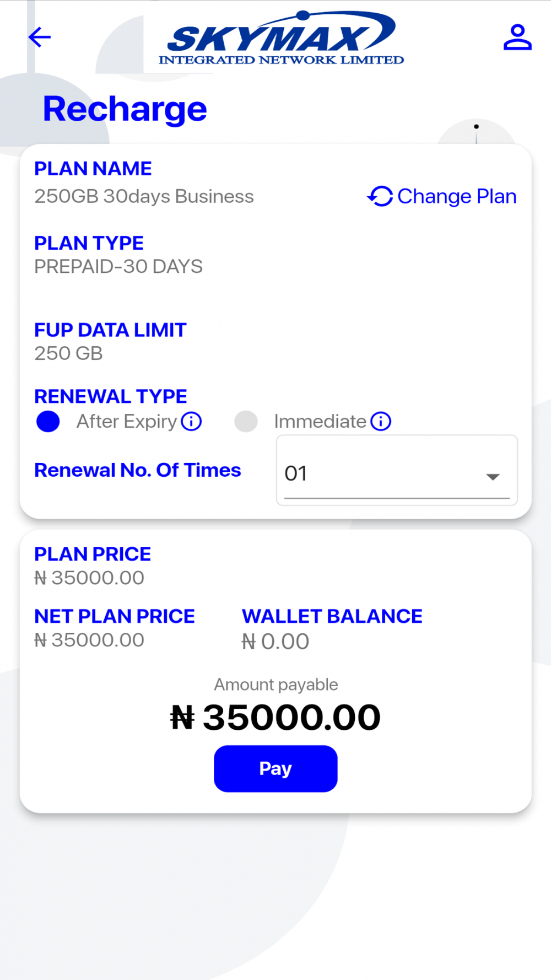Tap the Skymax logo
This screenshot has width=551, height=980.
[x=281, y=39]
